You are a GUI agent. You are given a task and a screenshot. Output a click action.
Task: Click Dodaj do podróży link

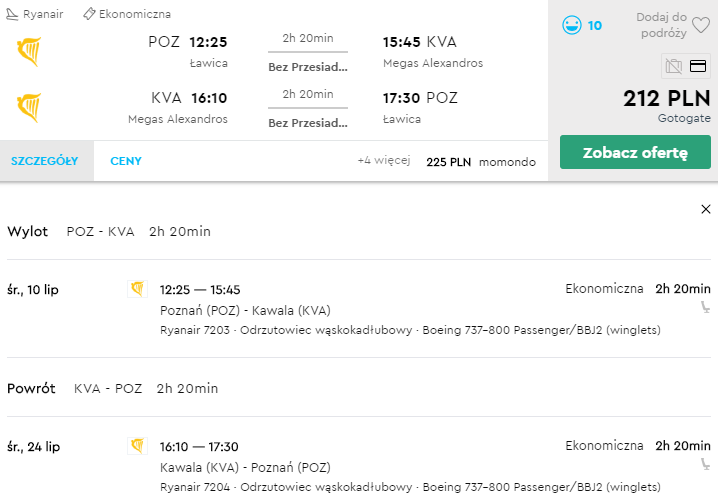[661, 25]
